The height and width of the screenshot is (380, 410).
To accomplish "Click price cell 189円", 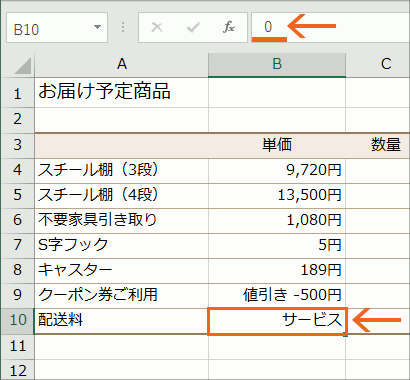I will click(x=277, y=270).
